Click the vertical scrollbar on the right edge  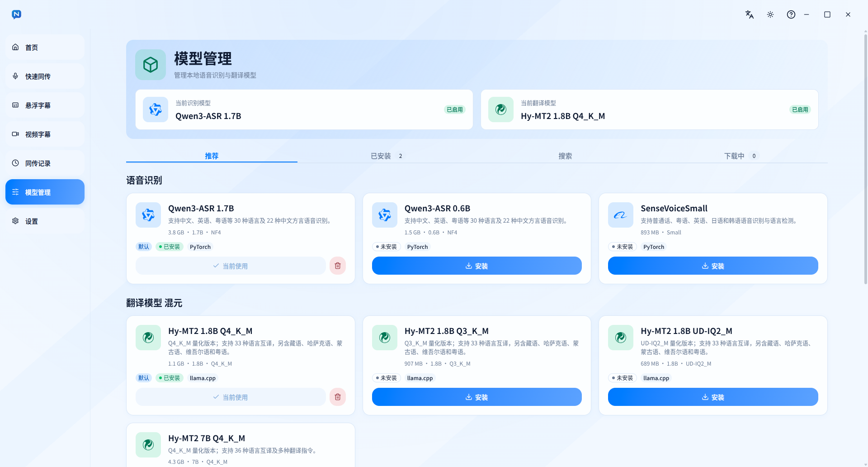(x=866, y=158)
